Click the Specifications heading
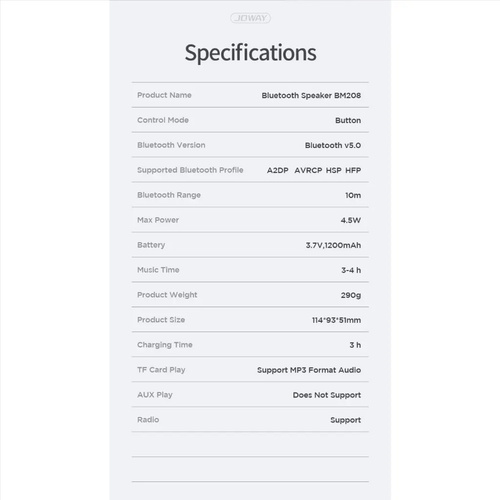The image size is (500, 500). tap(250, 53)
